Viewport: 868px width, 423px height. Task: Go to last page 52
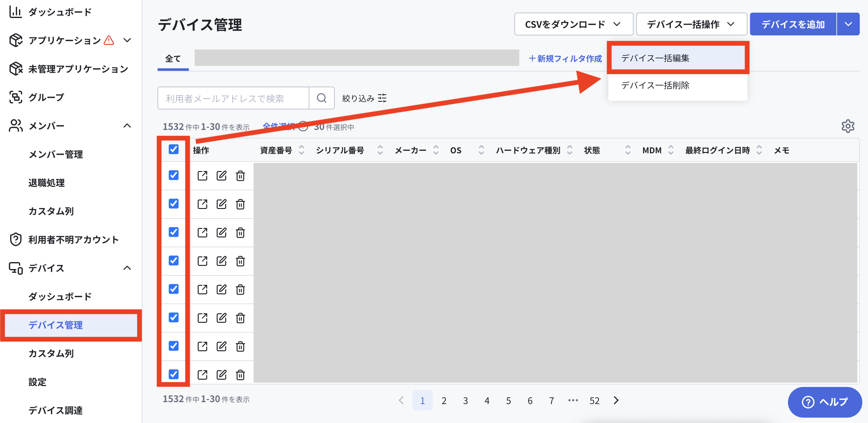[x=594, y=401]
